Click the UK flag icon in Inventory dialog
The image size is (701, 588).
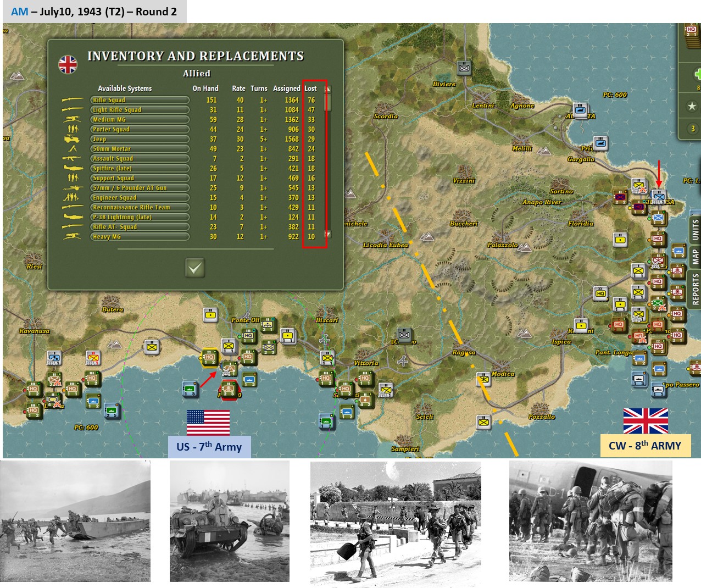(x=68, y=64)
